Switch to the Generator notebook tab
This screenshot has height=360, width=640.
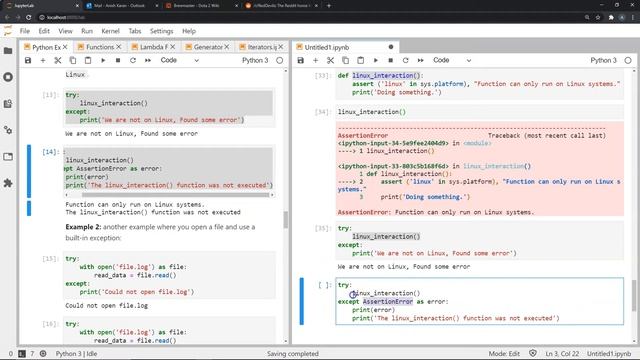pyautogui.click(x=208, y=47)
